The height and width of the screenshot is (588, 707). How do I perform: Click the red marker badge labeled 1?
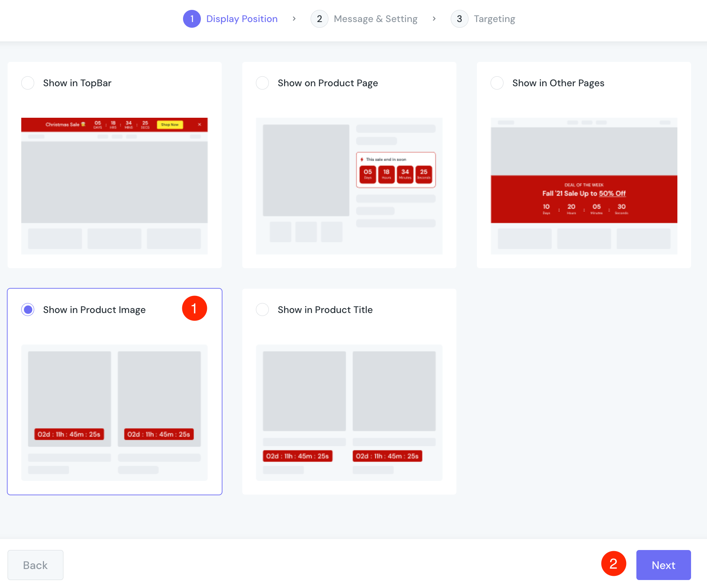click(194, 308)
